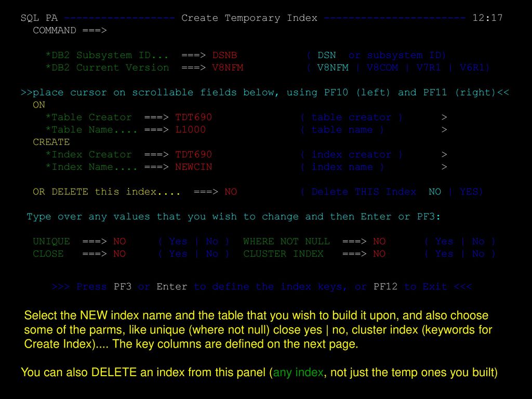Click the ON section heading

(39, 105)
